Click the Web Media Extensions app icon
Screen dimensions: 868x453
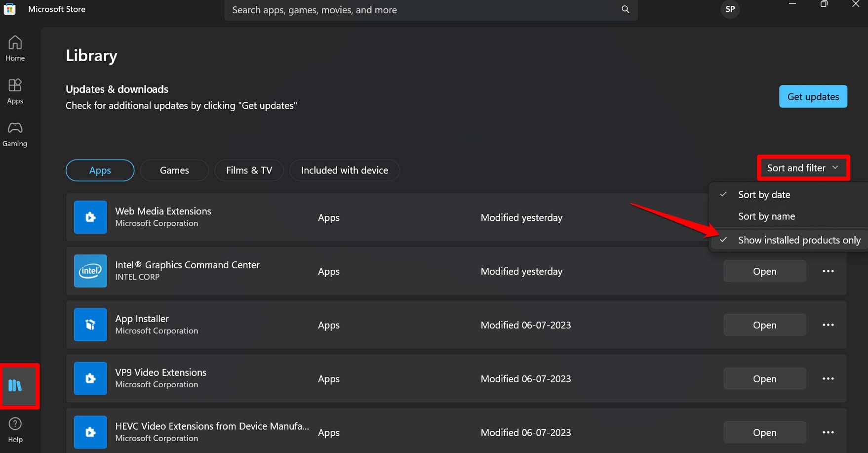click(x=90, y=217)
